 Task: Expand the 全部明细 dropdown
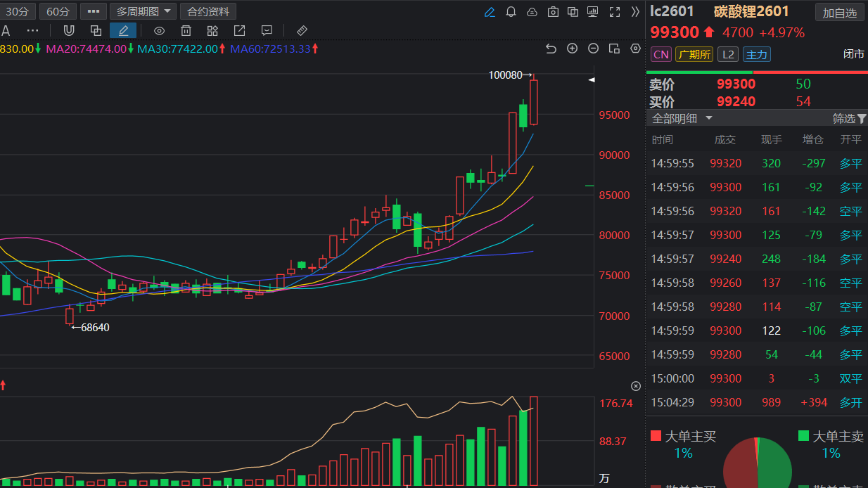pyautogui.click(x=682, y=118)
